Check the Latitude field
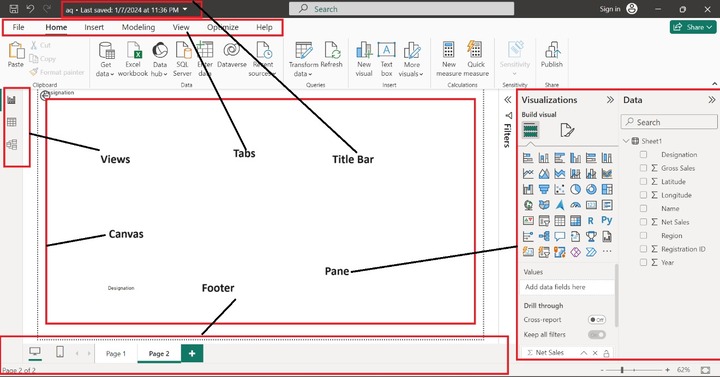Screen dimensions: 720x377 tap(643, 181)
